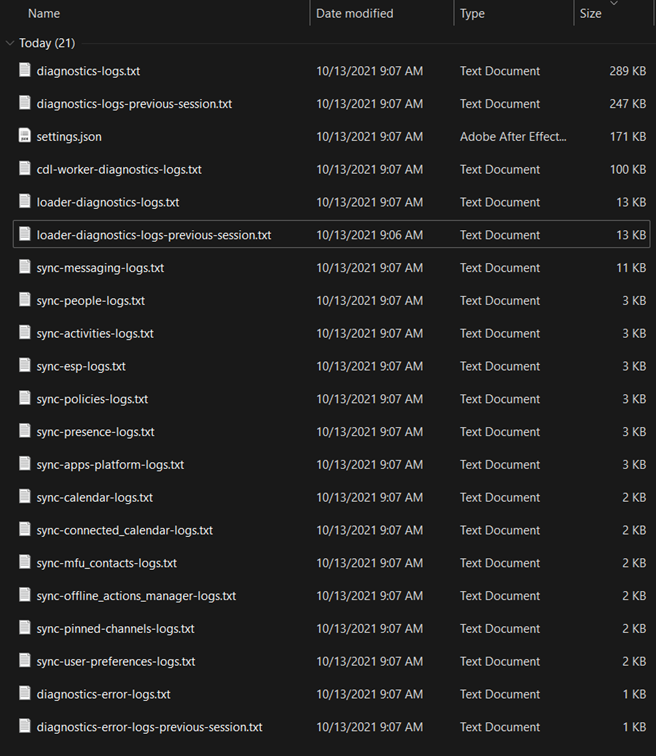The width and height of the screenshot is (656, 756).
Task: Sort files by Date modified header
Action: (x=355, y=14)
